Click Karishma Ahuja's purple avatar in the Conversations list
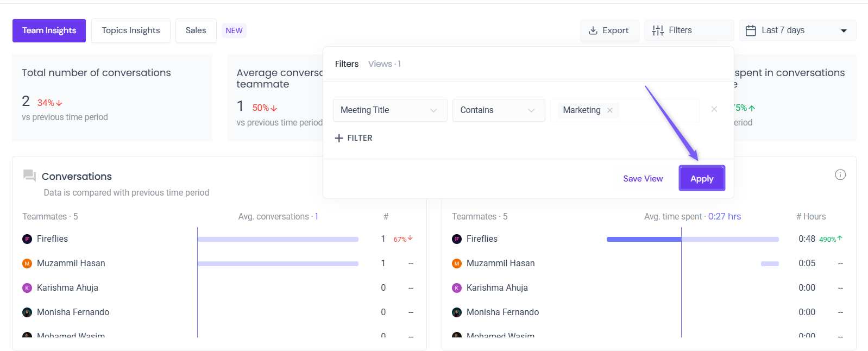 [27, 288]
